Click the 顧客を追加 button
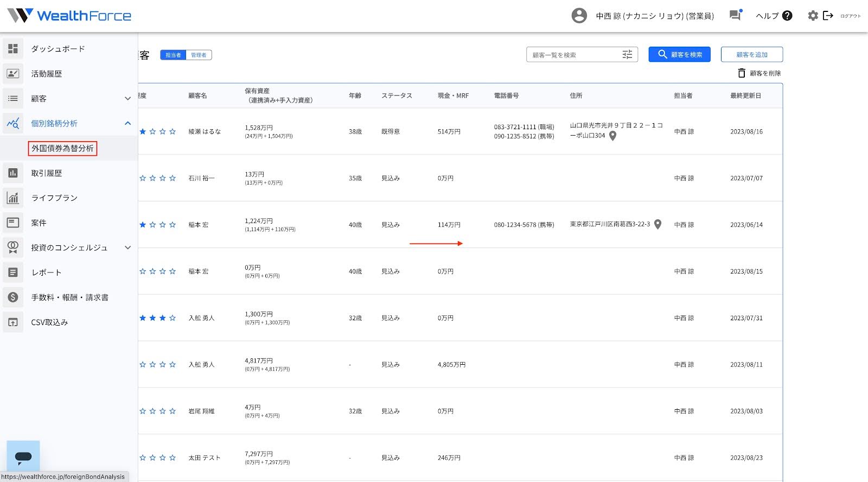Viewport: 868px width, 482px height. [752, 54]
